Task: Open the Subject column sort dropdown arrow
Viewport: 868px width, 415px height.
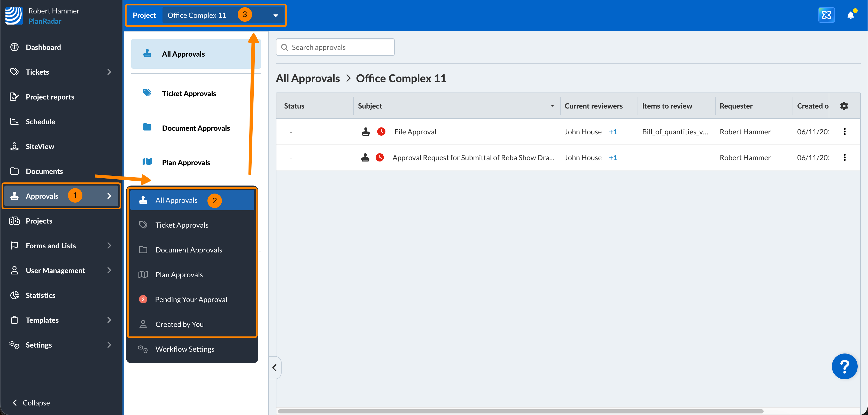Action: tap(552, 106)
